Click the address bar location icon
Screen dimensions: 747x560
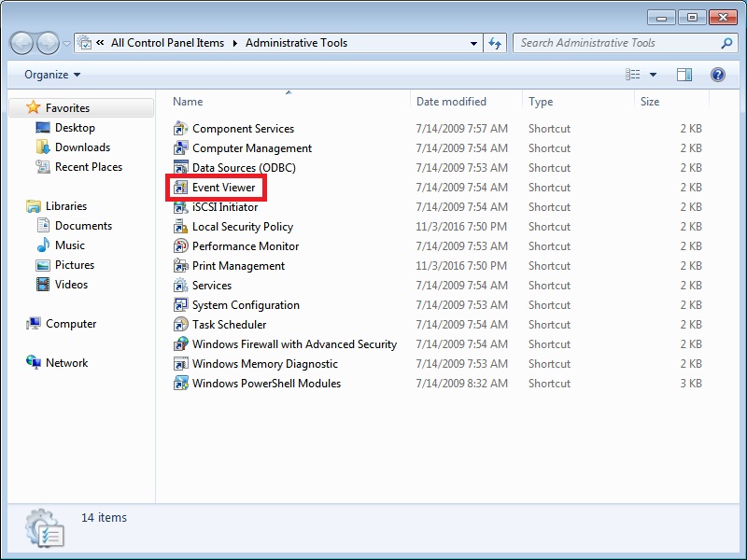click(84, 43)
